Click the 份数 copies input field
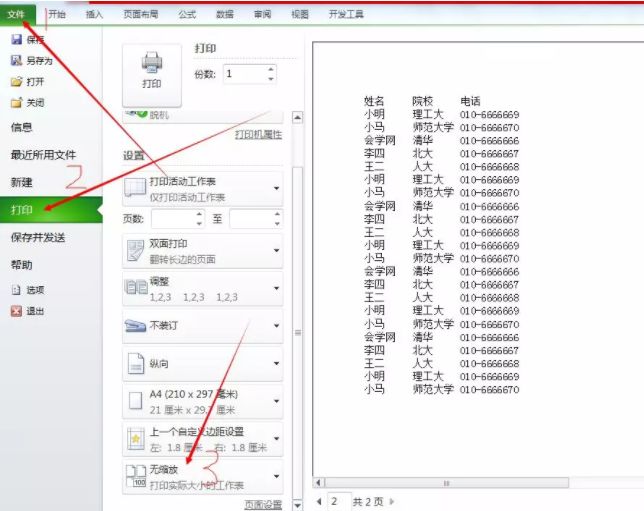This screenshot has height=511, width=644. [x=245, y=74]
